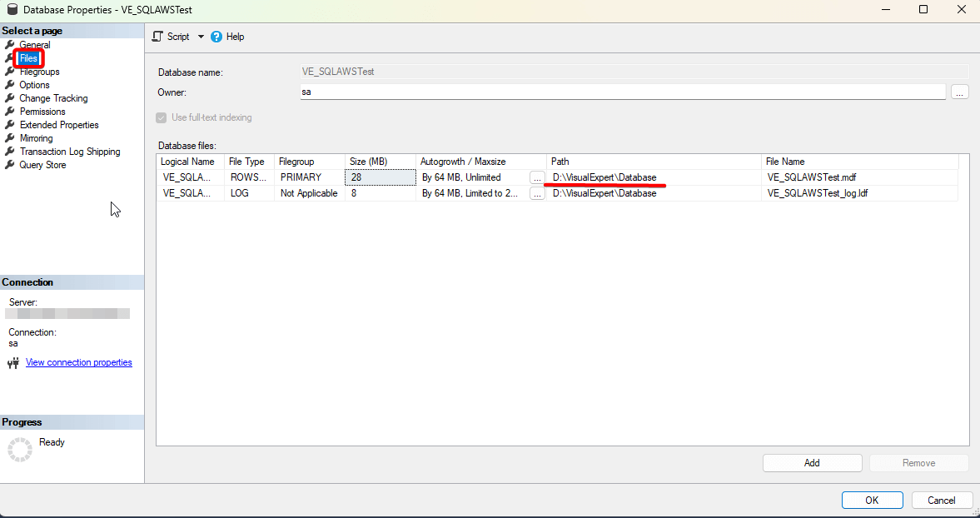Click the blue Help question mark icon
This screenshot has height=518, width=980.
[216, 37]
